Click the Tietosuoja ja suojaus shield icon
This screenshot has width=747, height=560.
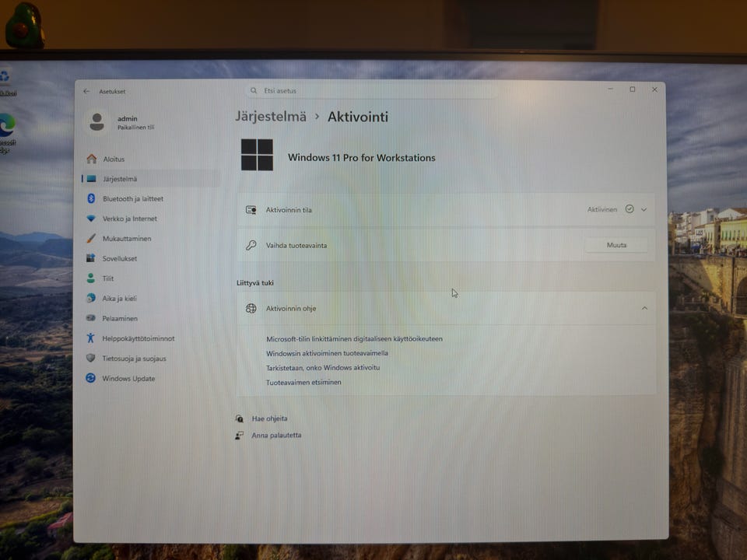point(90,358)
